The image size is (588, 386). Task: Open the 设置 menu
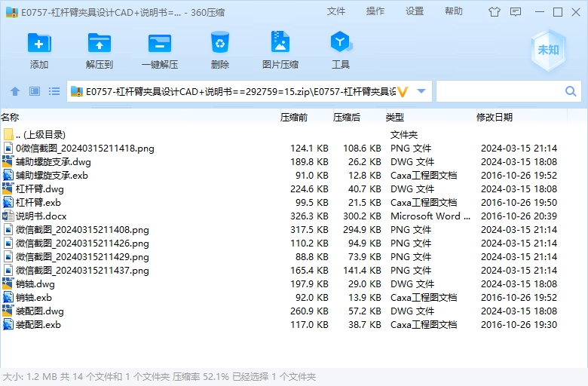coord(415,11)
